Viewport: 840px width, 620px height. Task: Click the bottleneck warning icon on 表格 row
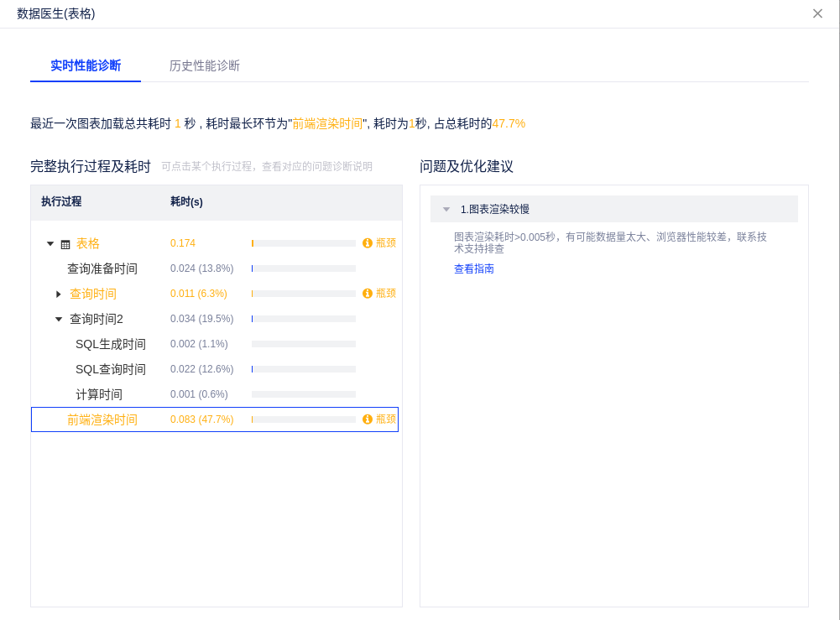point(368,243)
